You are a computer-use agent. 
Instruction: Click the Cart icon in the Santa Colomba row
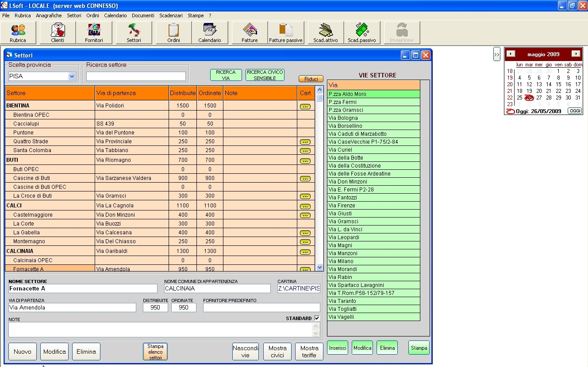[x=305, y=151]
